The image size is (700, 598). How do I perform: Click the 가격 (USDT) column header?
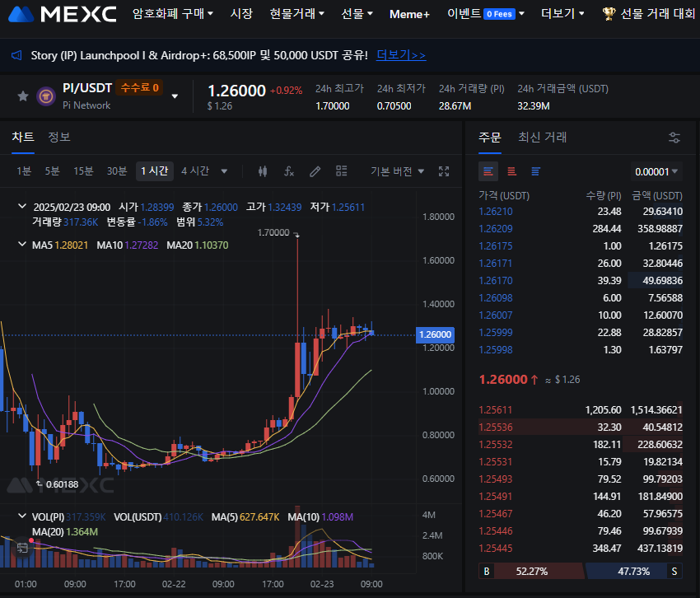[x=504, y=195]
